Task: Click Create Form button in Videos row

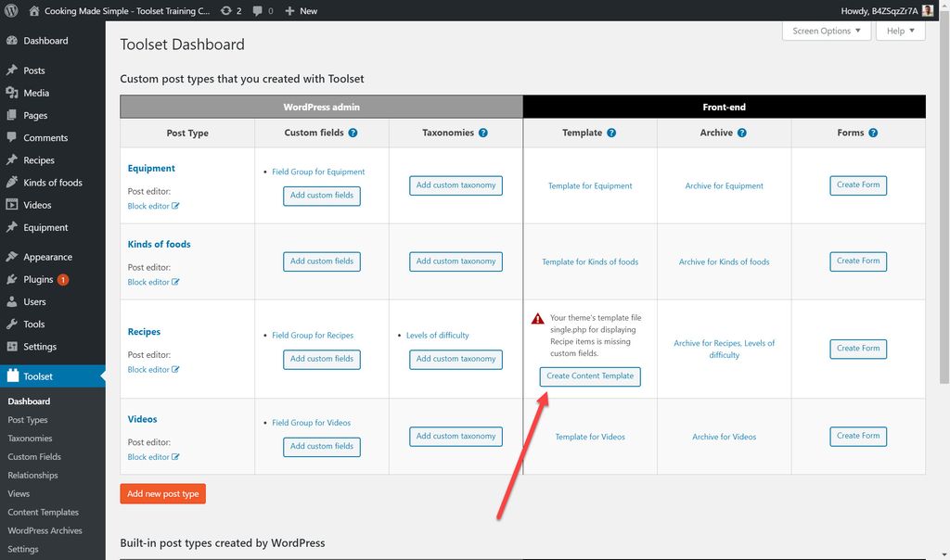Action: [858, 436]
